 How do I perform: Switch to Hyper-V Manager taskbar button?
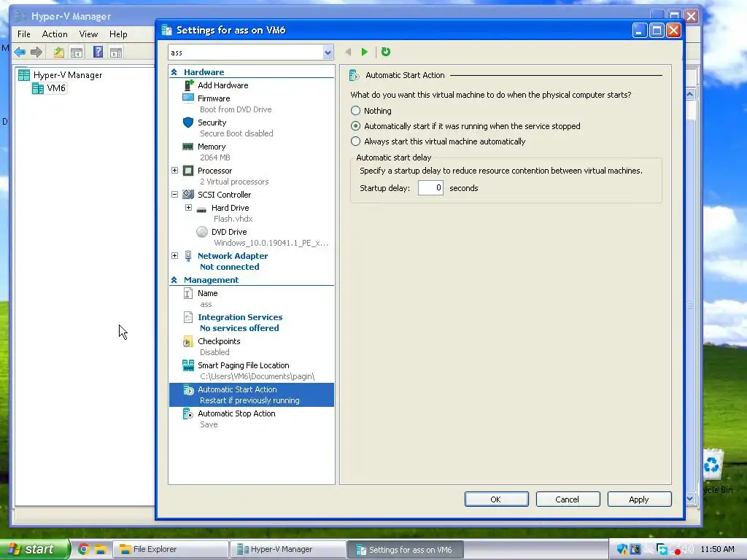(287, 549)
